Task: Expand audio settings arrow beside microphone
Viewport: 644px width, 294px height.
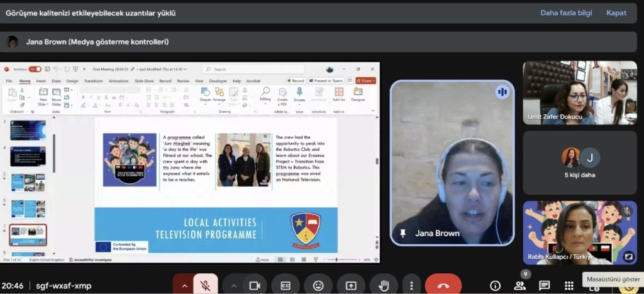Action: tap(184, 285)
